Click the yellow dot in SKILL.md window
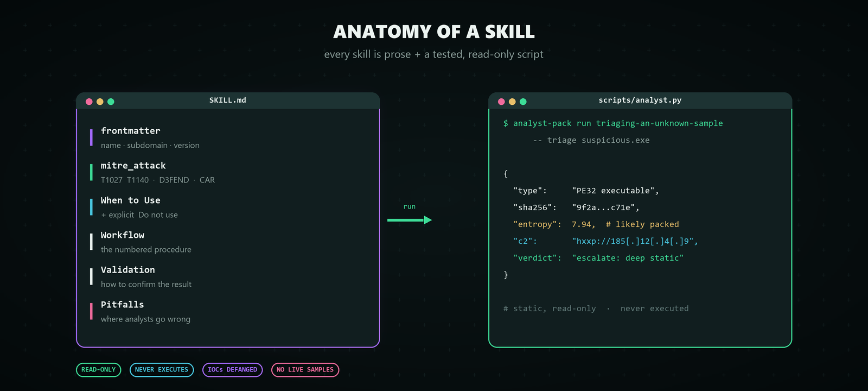The image size is (868, 391). click(100, 102)
